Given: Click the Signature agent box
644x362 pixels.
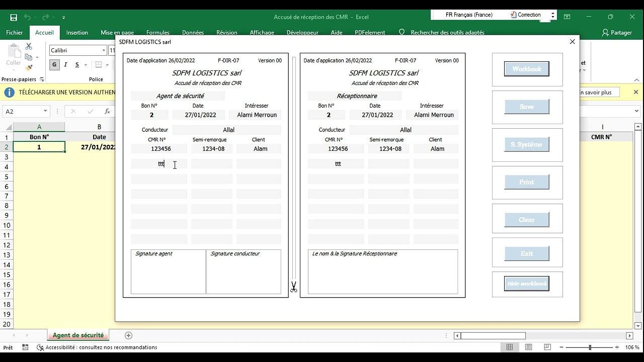Looking at the screenshot, I should click(x=168, y=271).
